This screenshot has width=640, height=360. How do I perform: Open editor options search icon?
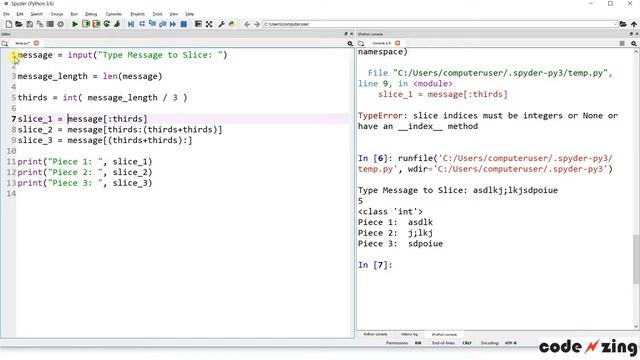[350, 43]
